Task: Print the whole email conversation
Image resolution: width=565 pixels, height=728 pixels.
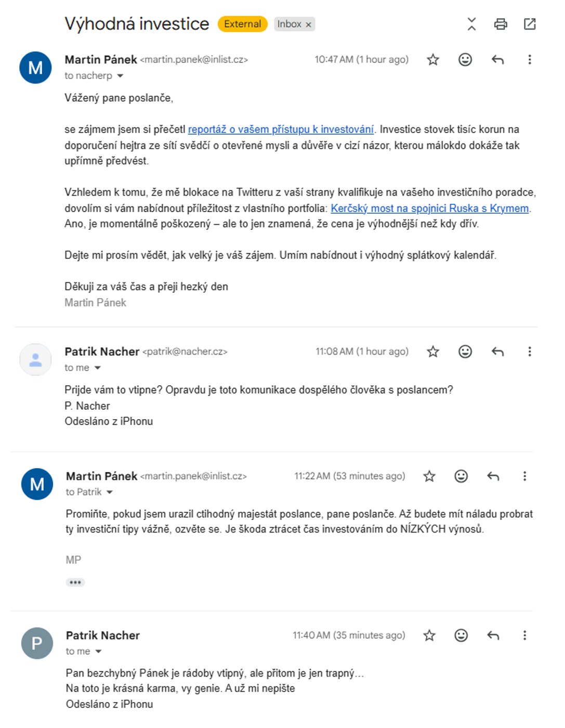Action: coord(501,24)
